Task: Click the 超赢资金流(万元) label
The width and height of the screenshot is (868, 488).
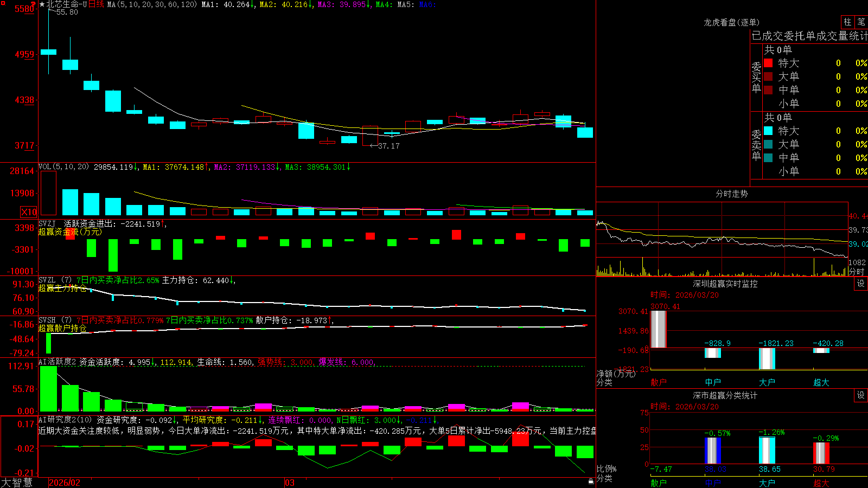Action: click(69, 232)
